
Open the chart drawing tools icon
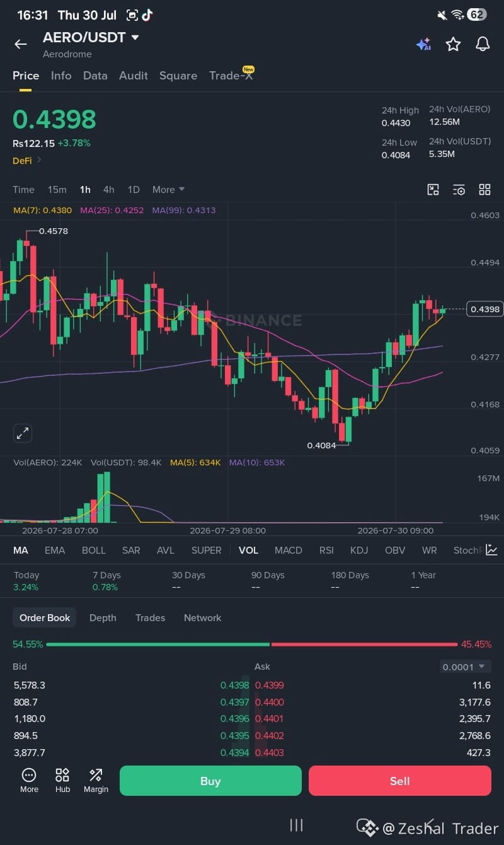point(433,190)
